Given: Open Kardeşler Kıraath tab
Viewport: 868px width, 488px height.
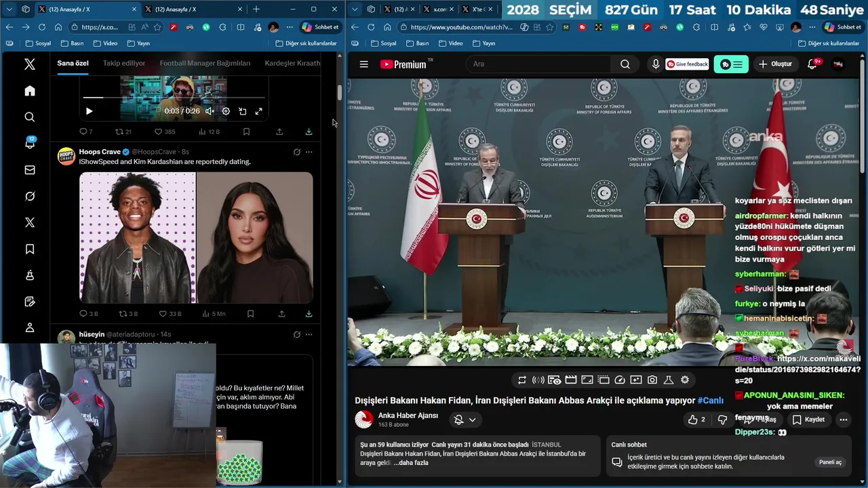Looking at the screenshot, I should tap(292, 63).
